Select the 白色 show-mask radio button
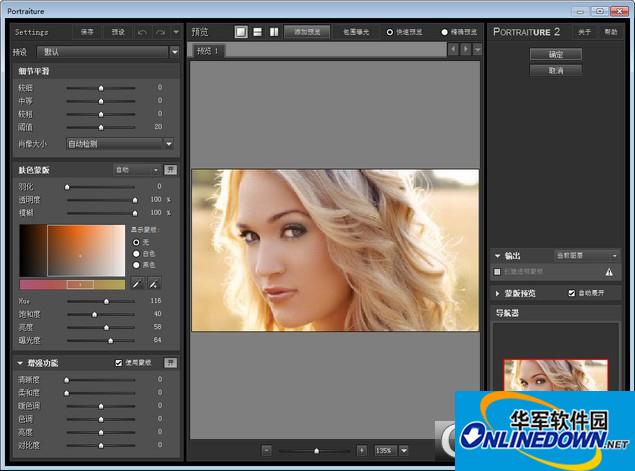Viewport: 635px width, 471px height. pos(137,253)
